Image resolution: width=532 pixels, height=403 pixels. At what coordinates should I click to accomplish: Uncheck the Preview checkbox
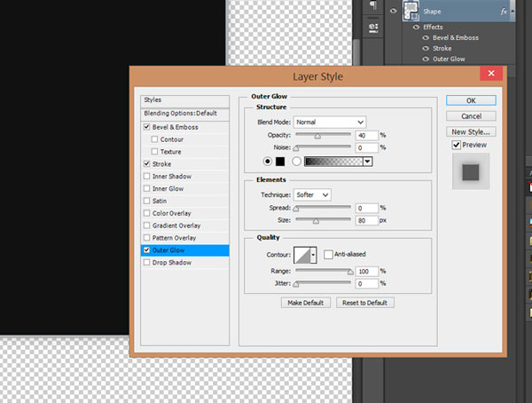click(457, 145)
